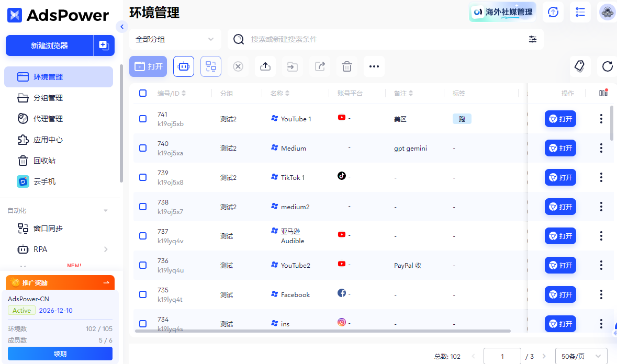Open the tag management icon
The width and height of the screenshot is (617, 364).
(x=580, y=66)
